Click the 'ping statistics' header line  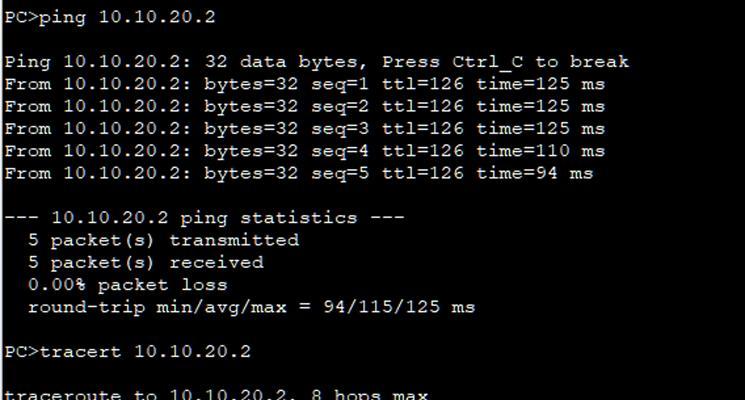pos(204,218)
